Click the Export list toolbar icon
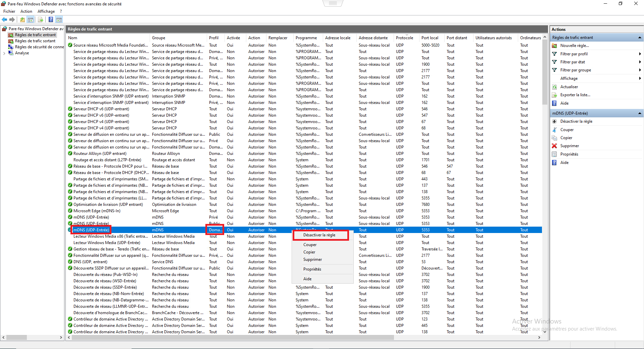 pos(41,20)
